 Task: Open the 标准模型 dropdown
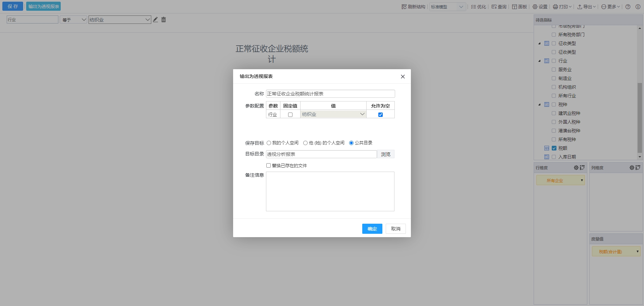[x=447, y=7]
